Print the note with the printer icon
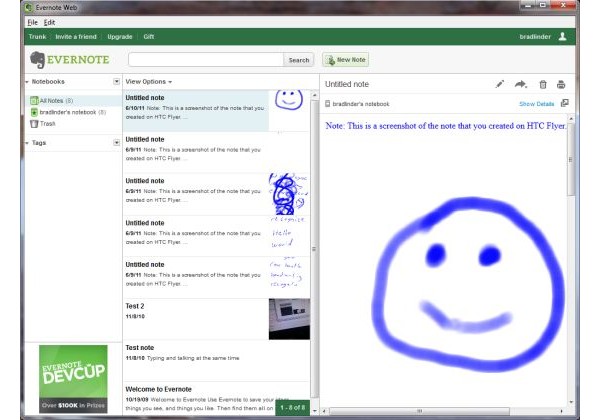The width and height of the screenshot is (600, 420). [x=561, y=85]
